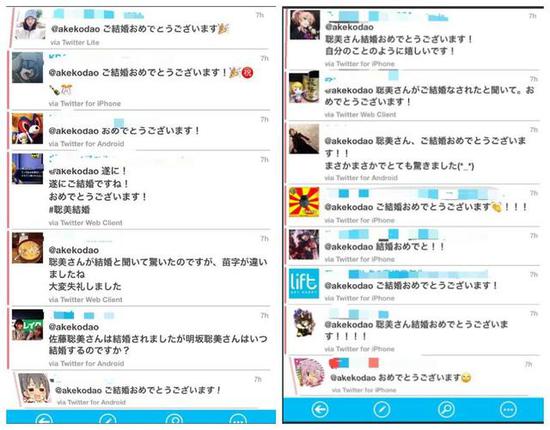The width and height of the screenshot is (550, 430).
Task: Tap @akekodao in the 遂に！ tweet
Action: click(x=74, y=171)
